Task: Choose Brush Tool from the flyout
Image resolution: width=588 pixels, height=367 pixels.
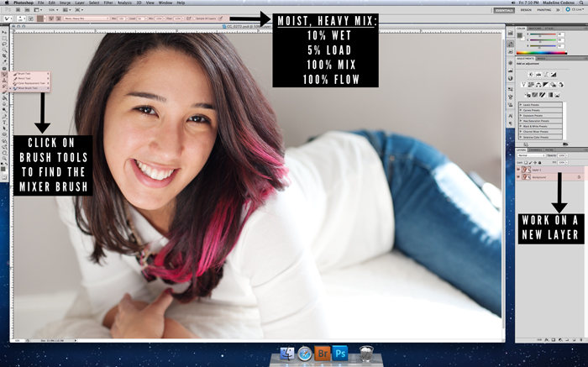Action: tap(29, 73)
